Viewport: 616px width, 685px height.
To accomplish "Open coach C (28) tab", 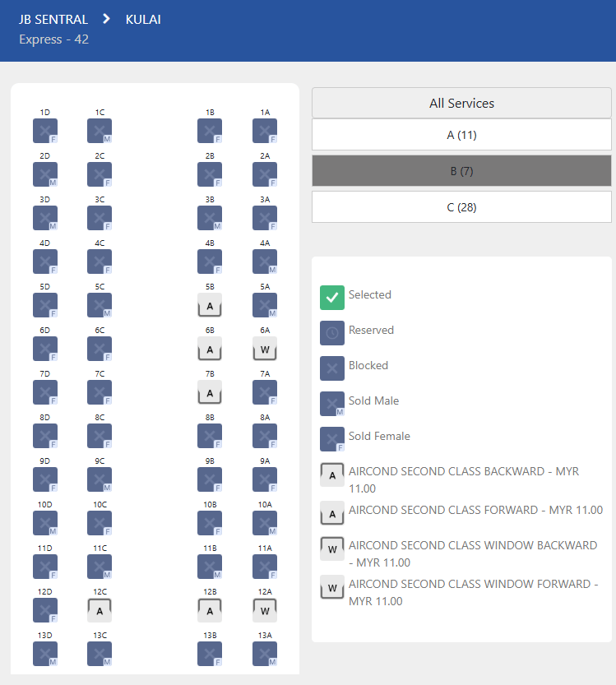I will (x=461, y=207).
